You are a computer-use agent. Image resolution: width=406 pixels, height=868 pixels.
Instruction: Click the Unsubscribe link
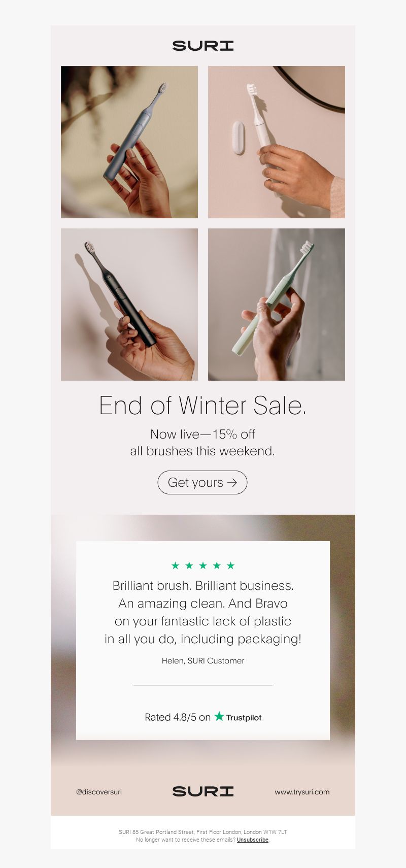pos(253,840)
